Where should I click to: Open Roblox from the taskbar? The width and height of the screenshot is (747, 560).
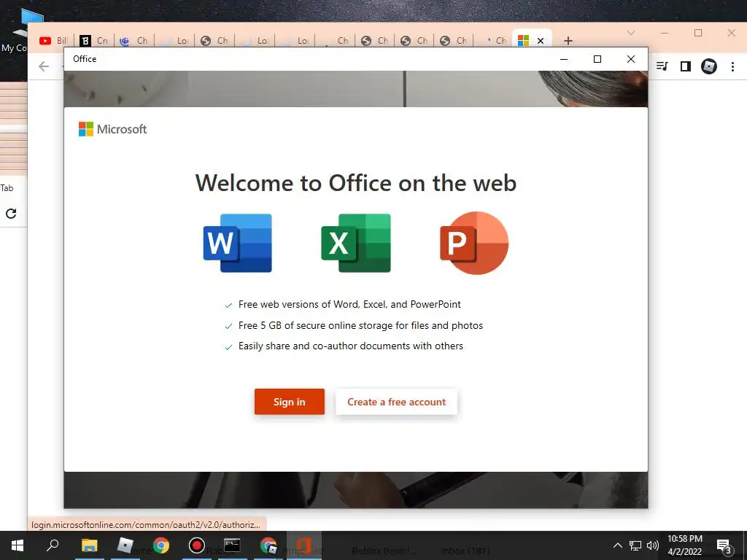(125, 545)
